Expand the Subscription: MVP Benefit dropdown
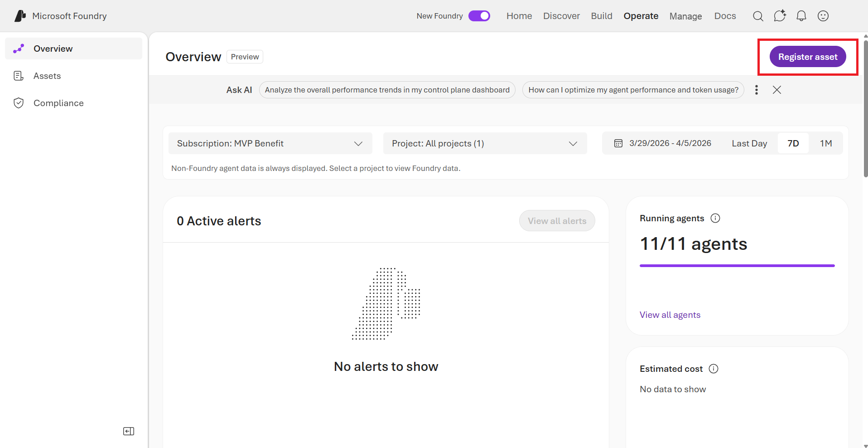The image size is (868, 448). tap(270, 143)
